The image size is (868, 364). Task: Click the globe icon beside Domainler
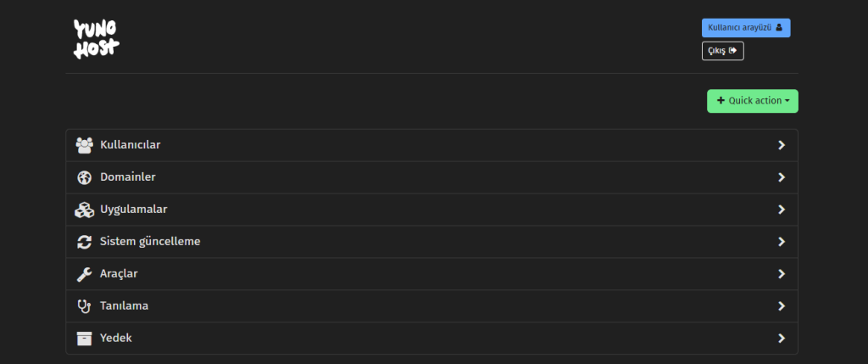84,177
